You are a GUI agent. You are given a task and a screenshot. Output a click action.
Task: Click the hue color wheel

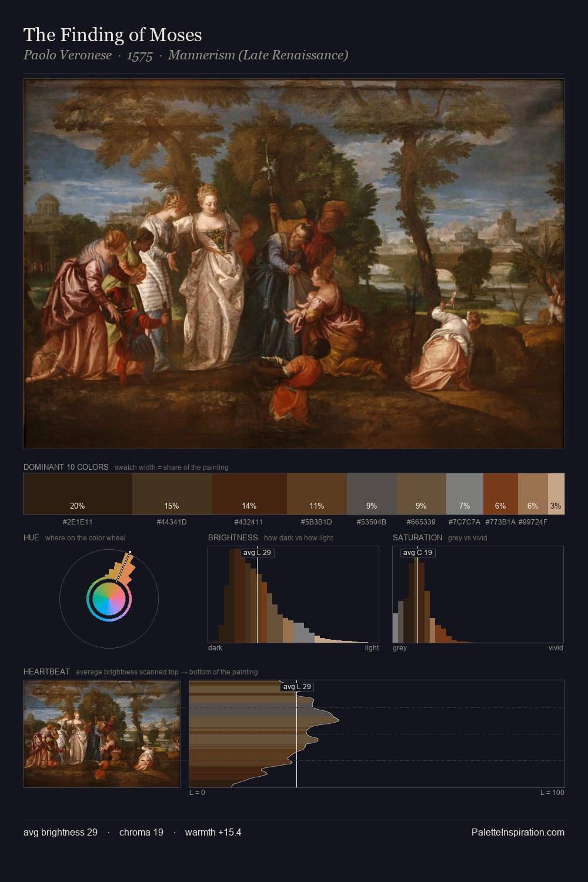coord(109,599)
